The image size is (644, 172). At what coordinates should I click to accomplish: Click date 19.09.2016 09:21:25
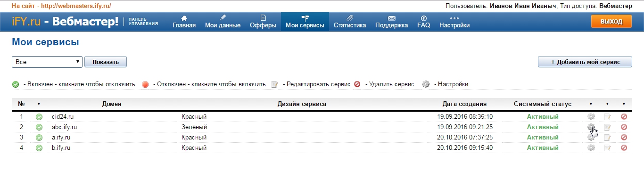point(465,127)
